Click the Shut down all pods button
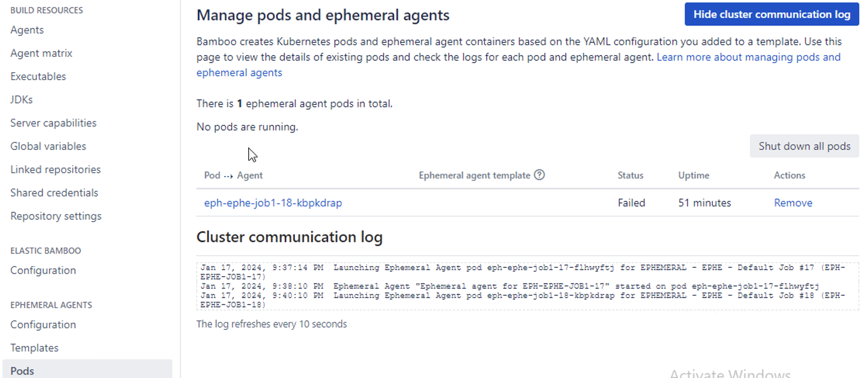The width and height of the screenshot is (868, 378). (804, 146)
